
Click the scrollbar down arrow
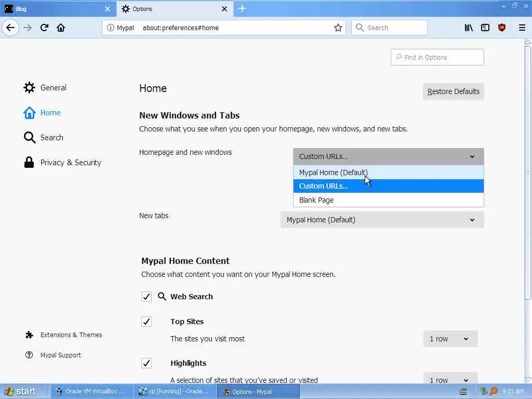[528, 380]
